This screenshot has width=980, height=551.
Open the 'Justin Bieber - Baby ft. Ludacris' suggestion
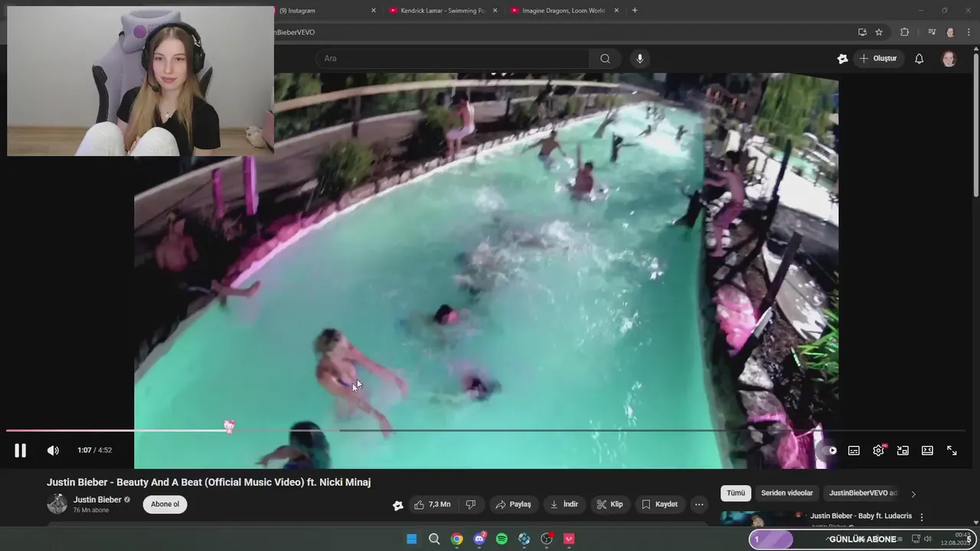861,516
